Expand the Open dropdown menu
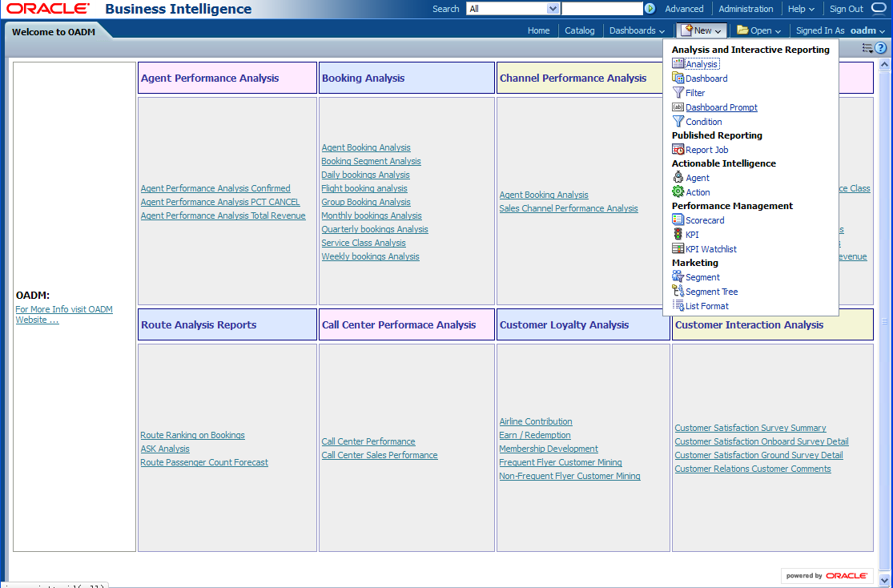Screen dimensions: 893x588 (758, 30)
